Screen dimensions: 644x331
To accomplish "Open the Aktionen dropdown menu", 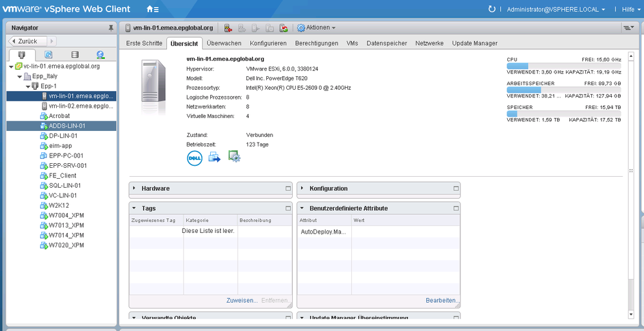I will coord(316,28).
